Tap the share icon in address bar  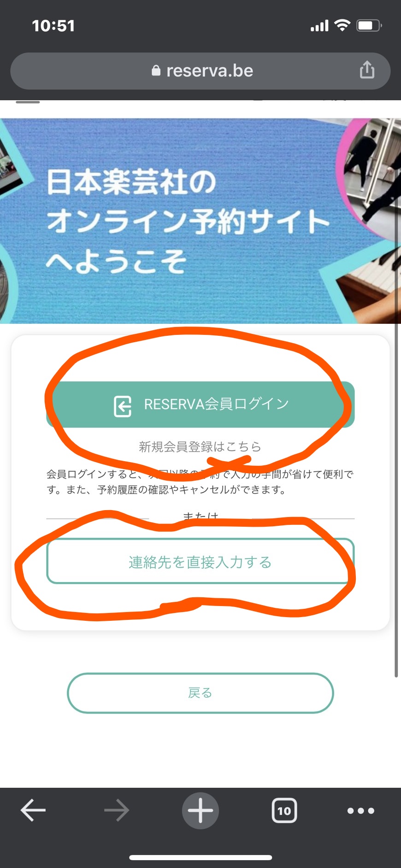(367, 70)
